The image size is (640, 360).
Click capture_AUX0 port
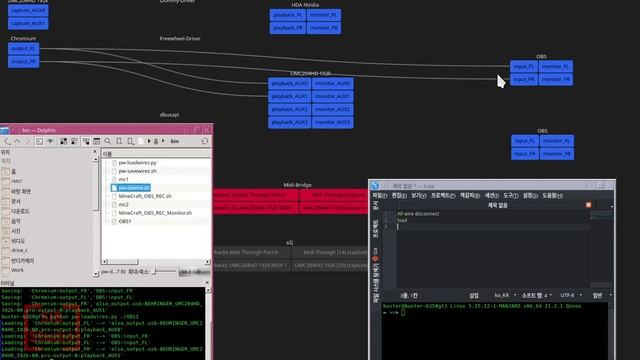28,10
